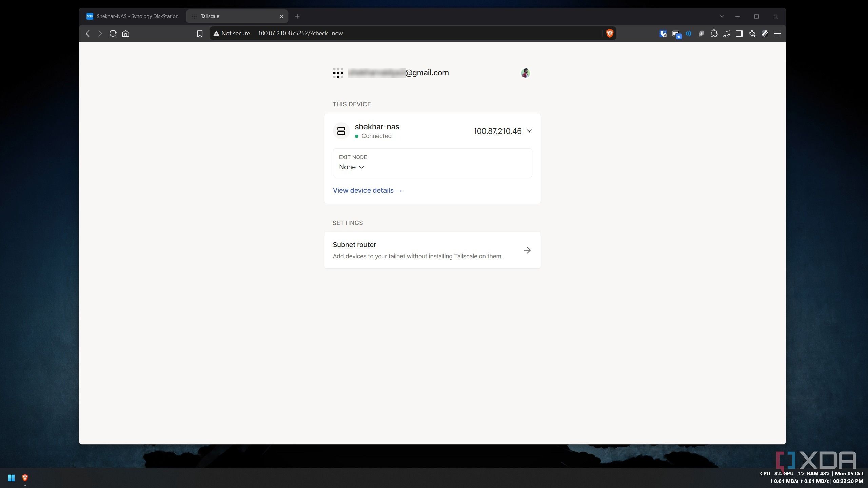Viewport: 868px width, 488px height.
Task: Click the gmail.com account email text
Action: (x=398, y=73)
